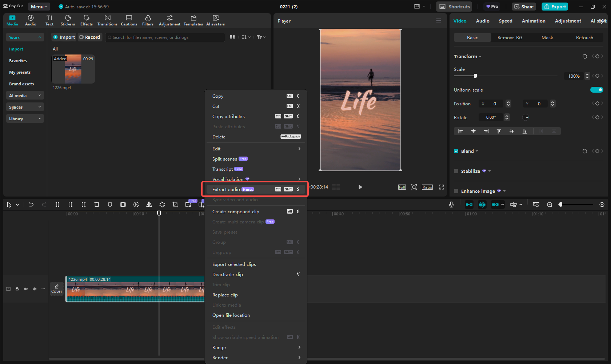
Task: Select the Transitions tool
Action: 107,20
